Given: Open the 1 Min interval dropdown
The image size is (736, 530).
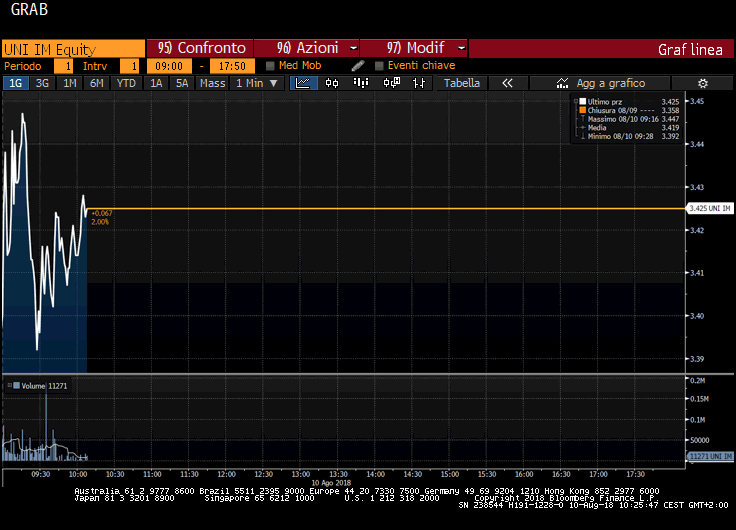Looking at the screenshot, I should (257, 83).
